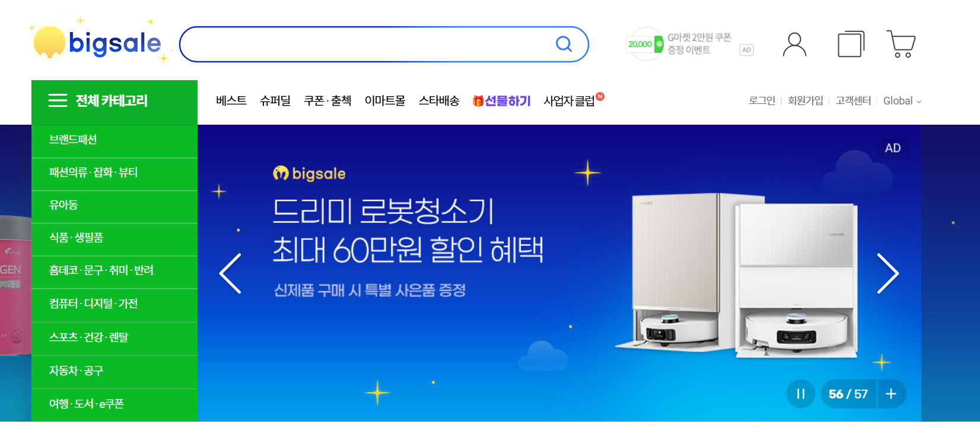Click the 56 / 57 slide counter
Viewport: 980px width, 443px height.
click(848, 394)
